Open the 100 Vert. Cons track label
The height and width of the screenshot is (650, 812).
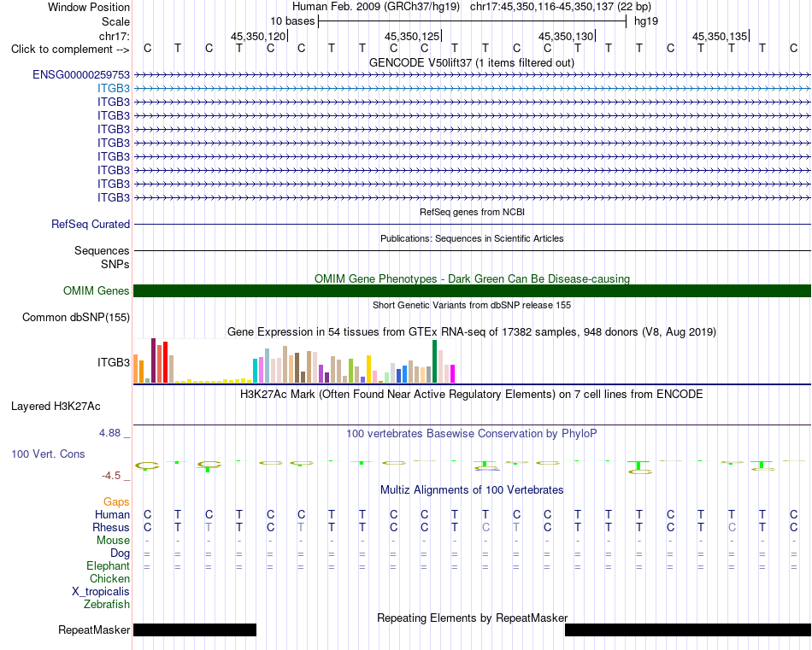tap(48, 454)
